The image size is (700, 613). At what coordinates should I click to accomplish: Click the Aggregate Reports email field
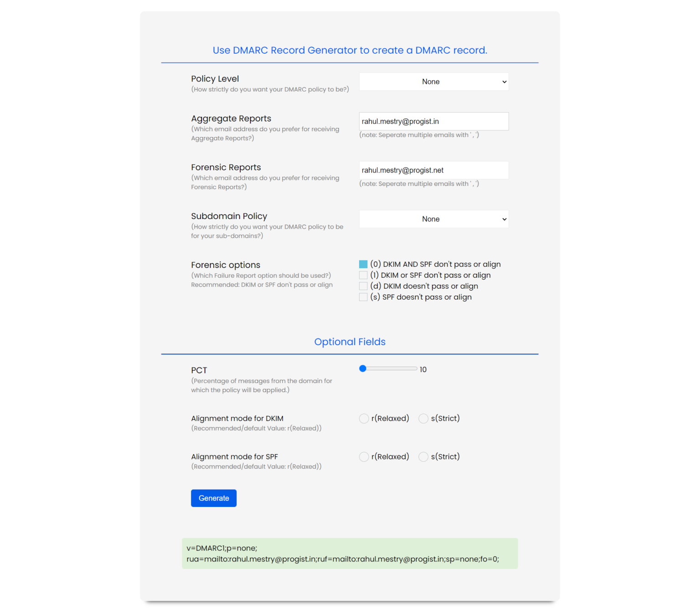pyautogui.click(x=433, y=122)
